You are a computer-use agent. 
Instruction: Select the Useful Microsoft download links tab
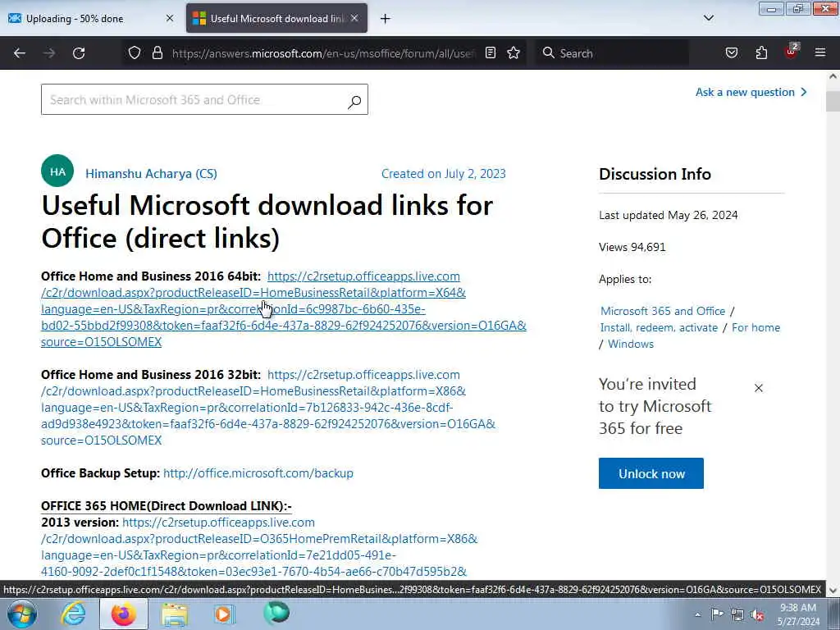[277, 18]
